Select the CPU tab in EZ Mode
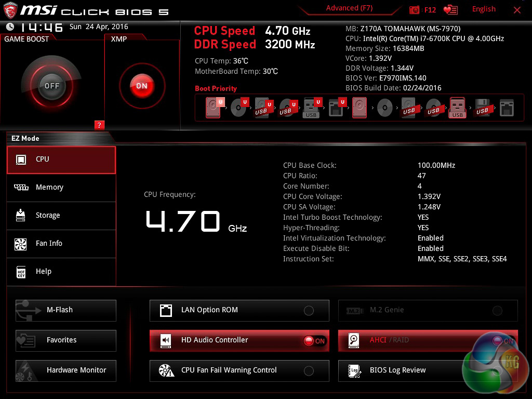Screen dimensions: 532x399 [x=61, y=160]
